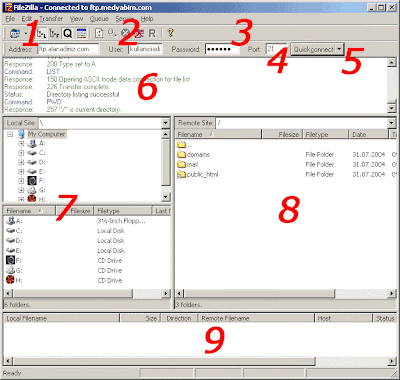Select the 'mail' folder name in remote list
The width and height of the screenshot is (400, 380).
(x=192, y=164)
